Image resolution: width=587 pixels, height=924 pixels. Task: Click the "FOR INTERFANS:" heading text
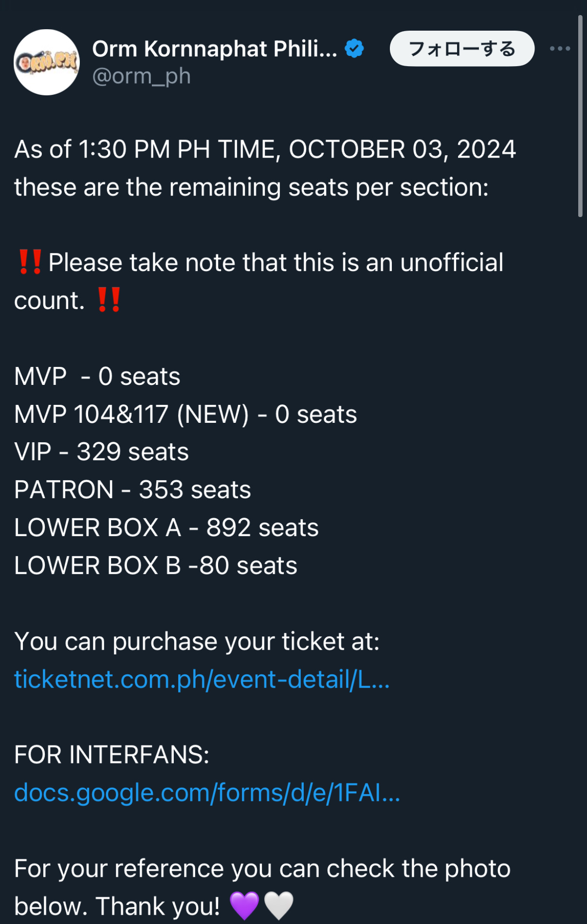[112, 755]
